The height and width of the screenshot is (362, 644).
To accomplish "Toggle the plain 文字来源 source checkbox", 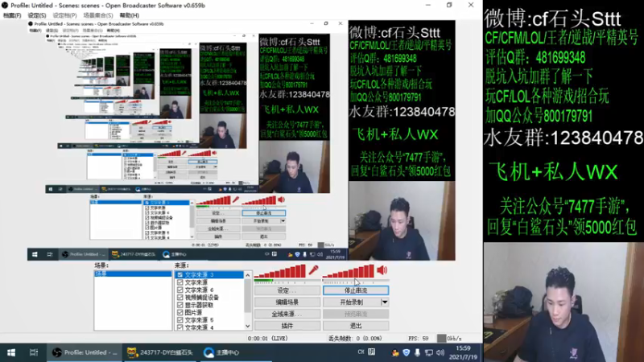I will (x=180, y=282).
